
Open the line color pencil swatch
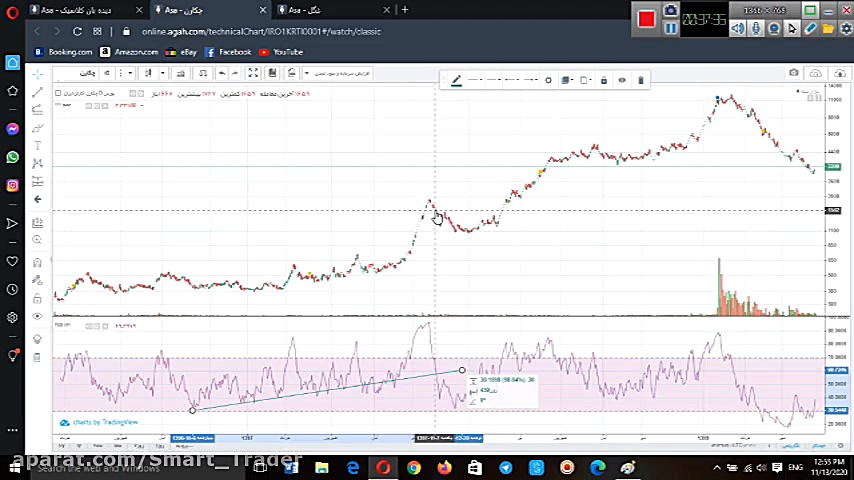456,80
